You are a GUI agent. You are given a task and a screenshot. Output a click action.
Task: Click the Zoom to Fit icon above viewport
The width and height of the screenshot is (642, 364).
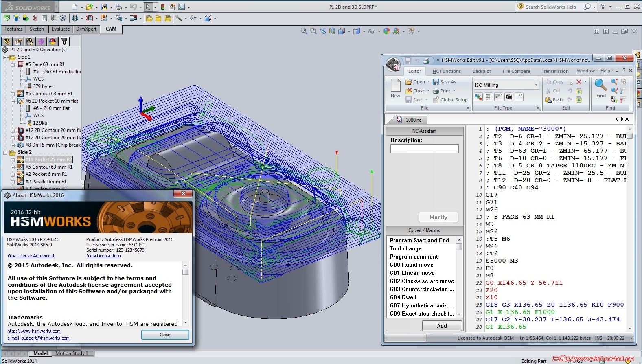point(304,31)
